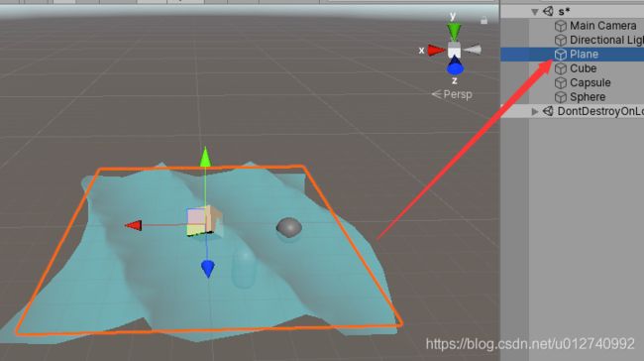The height and width of the screenshot is (361, 644).
Task: Click the Sphere row cube icon
Action: tap(561, 97)
